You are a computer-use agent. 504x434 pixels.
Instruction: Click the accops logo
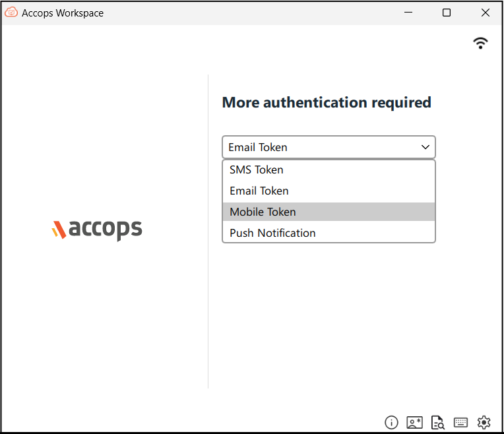click(97, 230)
